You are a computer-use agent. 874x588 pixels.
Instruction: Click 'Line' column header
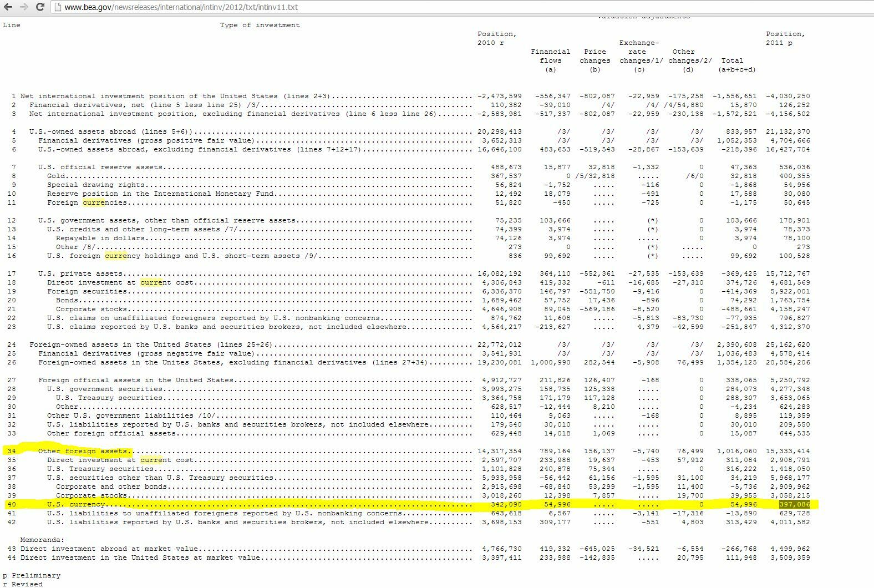(x=12, y=26)
